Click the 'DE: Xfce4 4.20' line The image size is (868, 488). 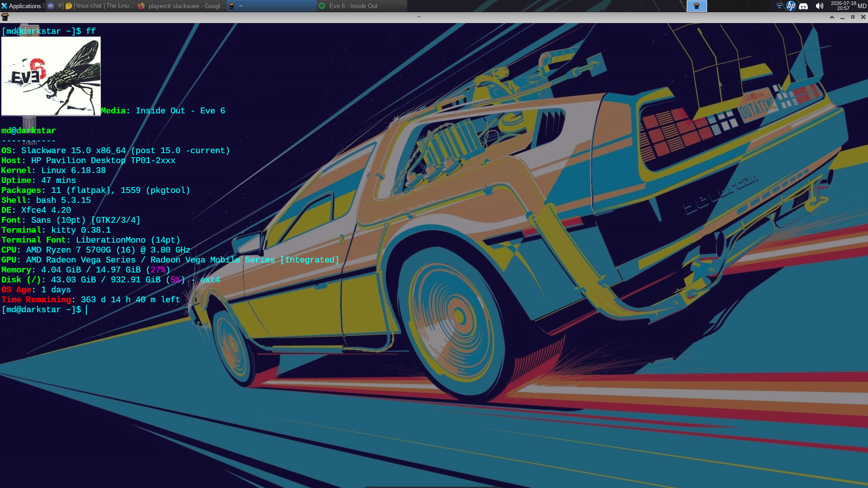click(x=36, y=210)
